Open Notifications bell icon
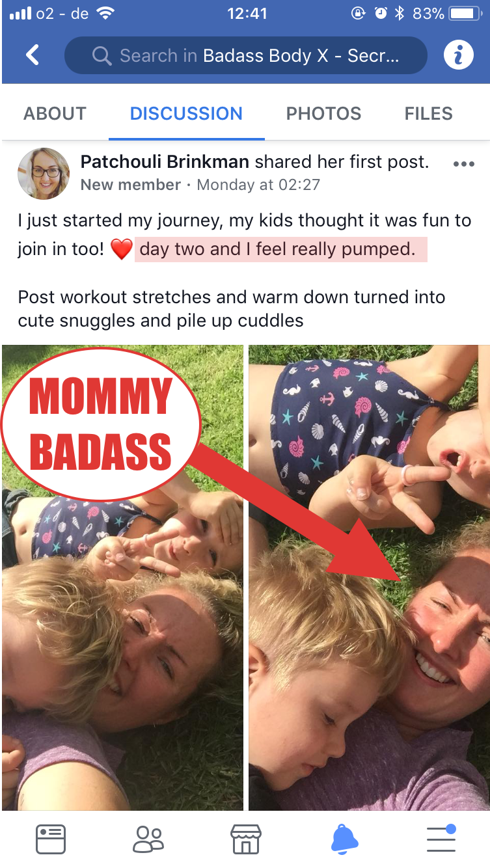The height and width of the screenshot is (868, 490). tap(344, 839)
